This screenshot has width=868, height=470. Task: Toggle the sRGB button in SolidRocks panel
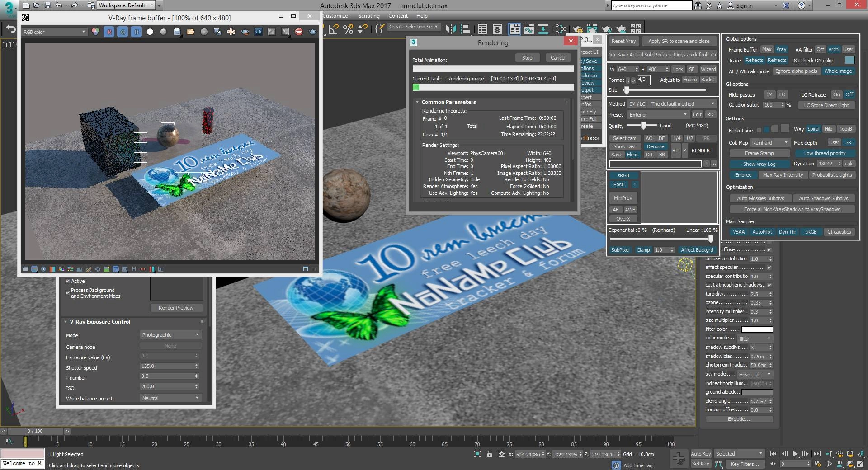(x=623, y=175)
